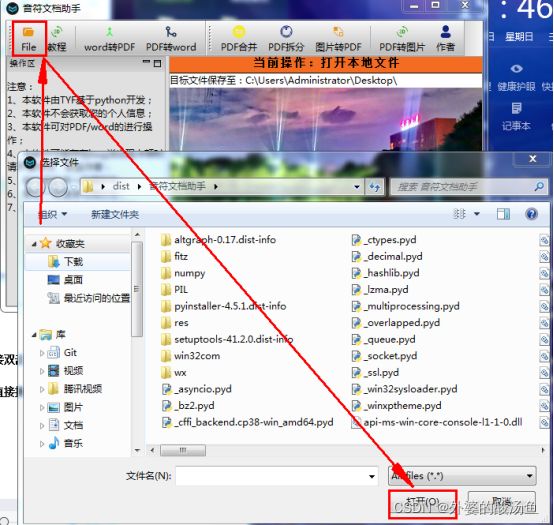Select 最近访问的位置 in favorites

(x=89, y=299)
